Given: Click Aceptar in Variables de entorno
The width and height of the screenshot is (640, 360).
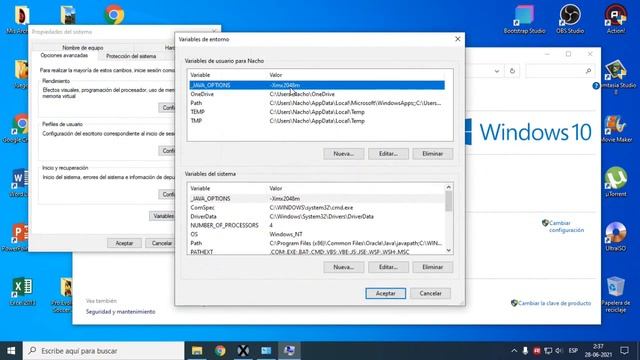Looking at the screenshot, I should click(386, 293).
